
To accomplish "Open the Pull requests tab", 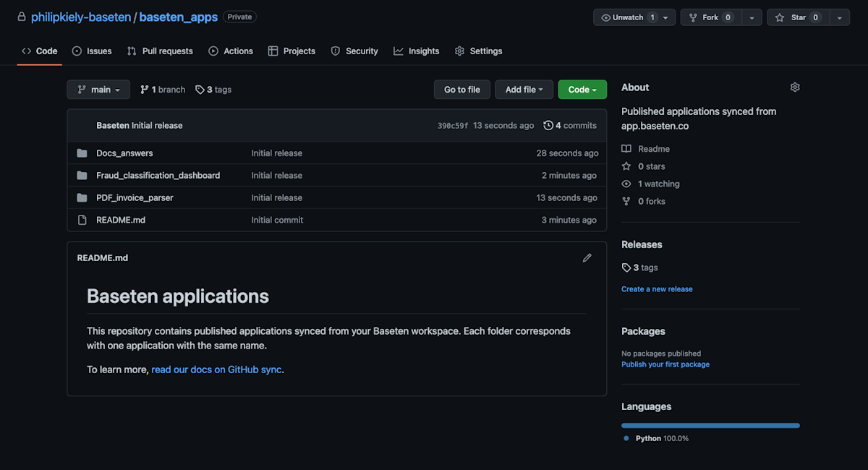I will tap(160, 51).
